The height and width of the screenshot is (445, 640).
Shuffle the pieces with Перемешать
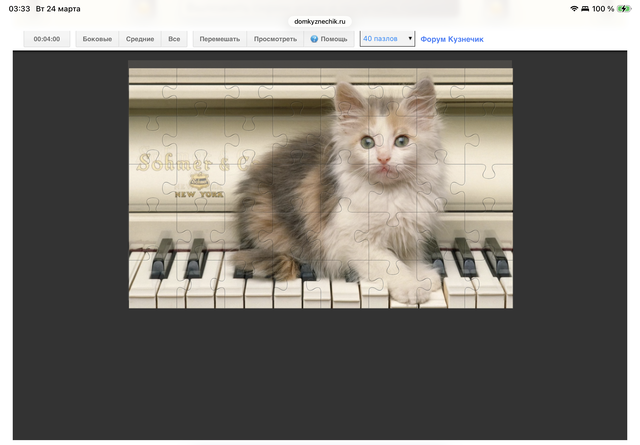(x=219, y=39)
